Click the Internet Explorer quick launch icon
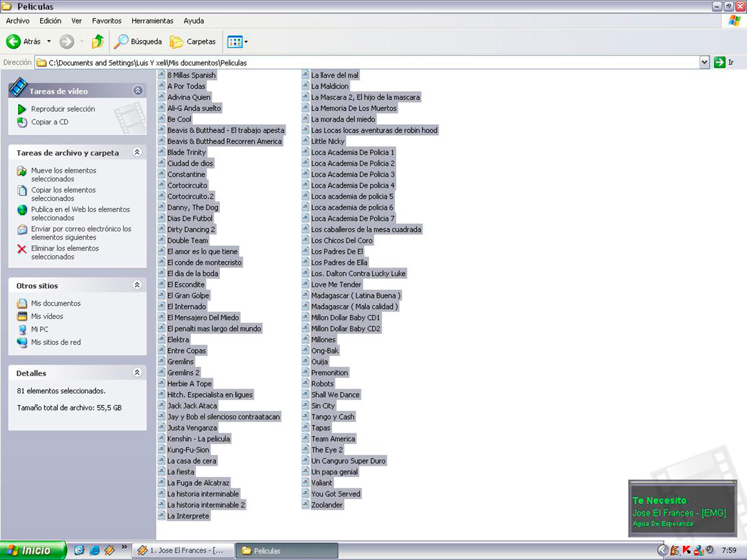Image resolution: width=747 pixels, height=560 pixels. point(94,550)
